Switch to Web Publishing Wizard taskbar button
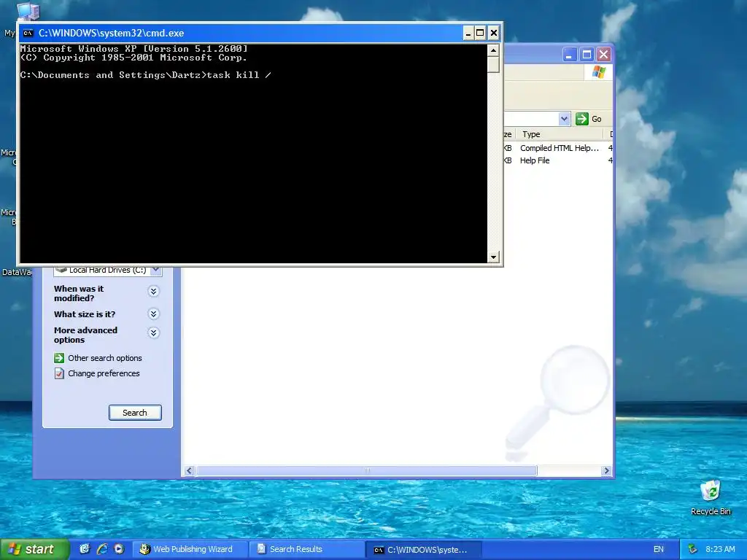The width and height of the screenshot is (747, 560). (190, 549)
